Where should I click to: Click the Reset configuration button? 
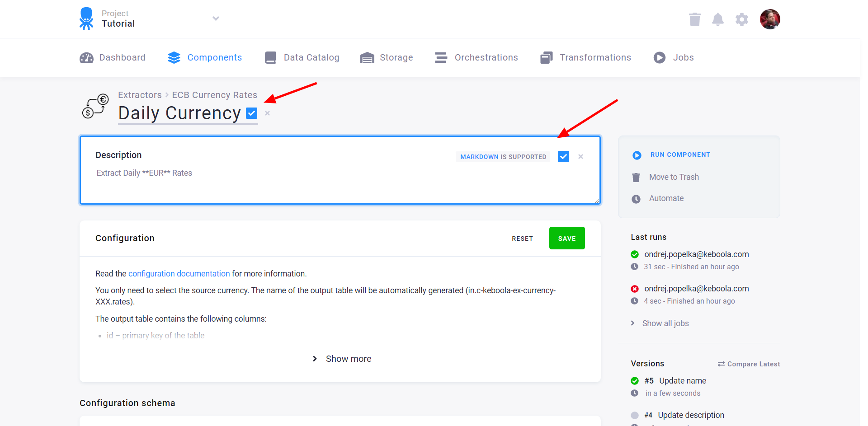tap(522, 239)
